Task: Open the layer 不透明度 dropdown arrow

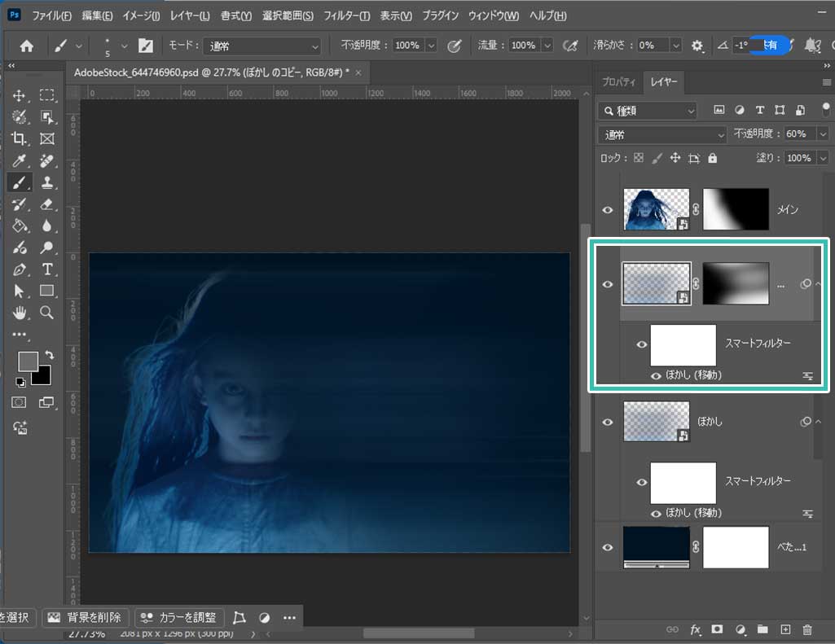Action: click(823, 134)
